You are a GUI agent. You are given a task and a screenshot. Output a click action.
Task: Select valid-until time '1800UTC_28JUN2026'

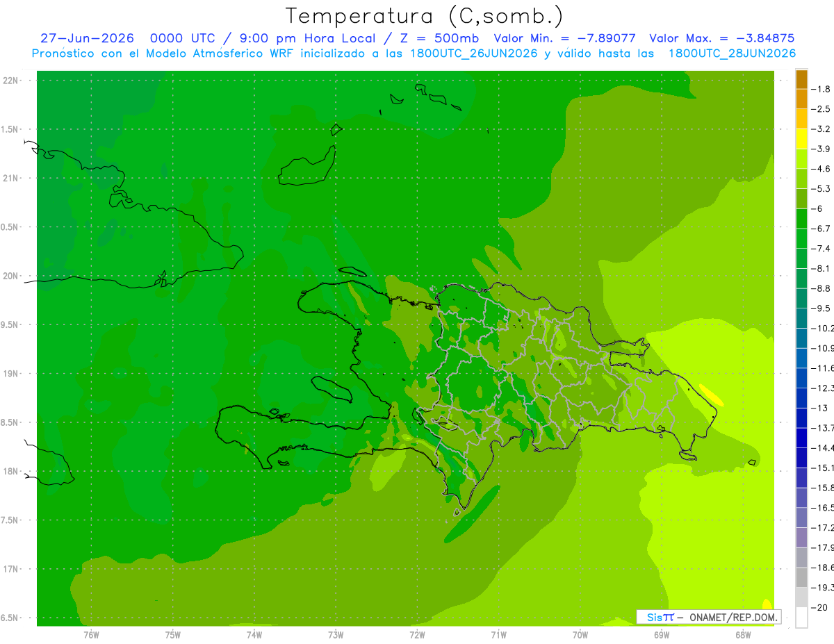[732, 53]
